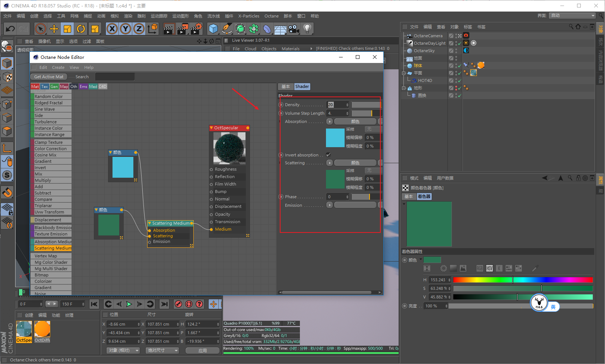The height and width of the screenshot is (364, 605).
Task: Open the Create menu in Node Editor
Action: (x=58, y=67)
